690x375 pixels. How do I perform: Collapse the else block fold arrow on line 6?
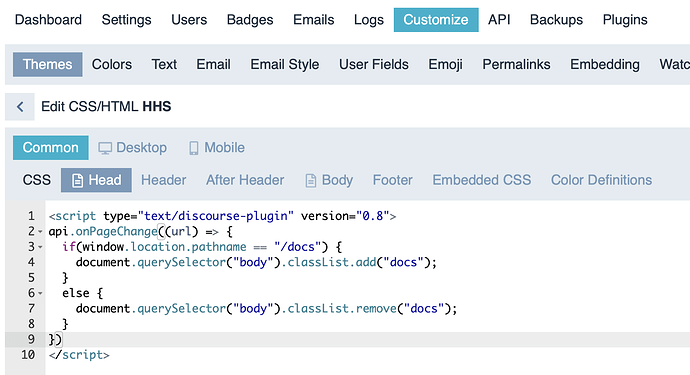point(40,293)
